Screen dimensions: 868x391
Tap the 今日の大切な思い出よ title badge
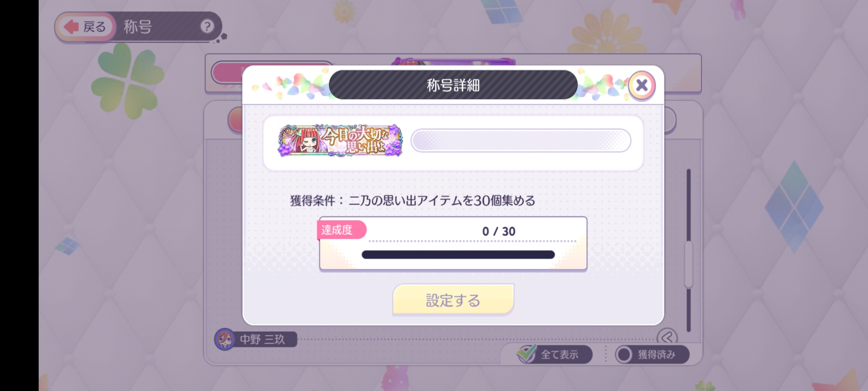340,140
